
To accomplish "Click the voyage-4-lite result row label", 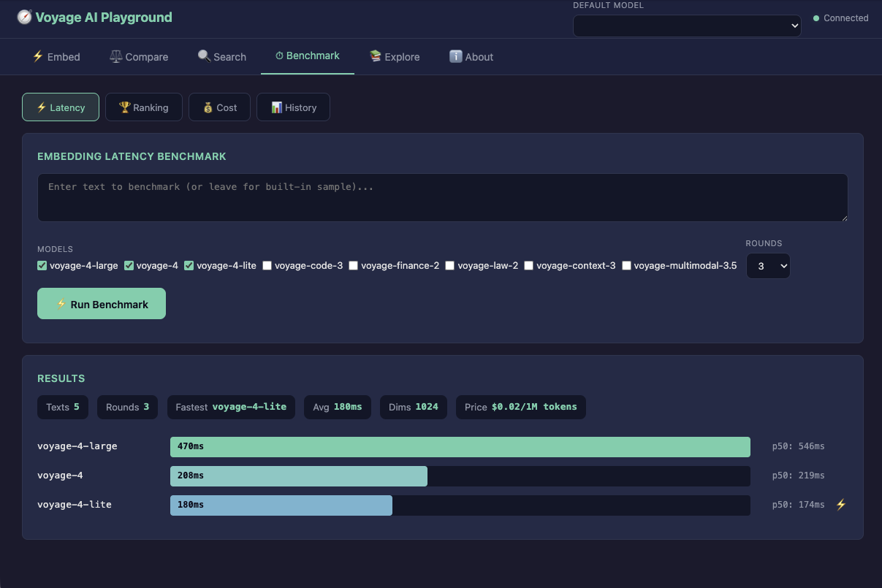I will coord(75,505).
